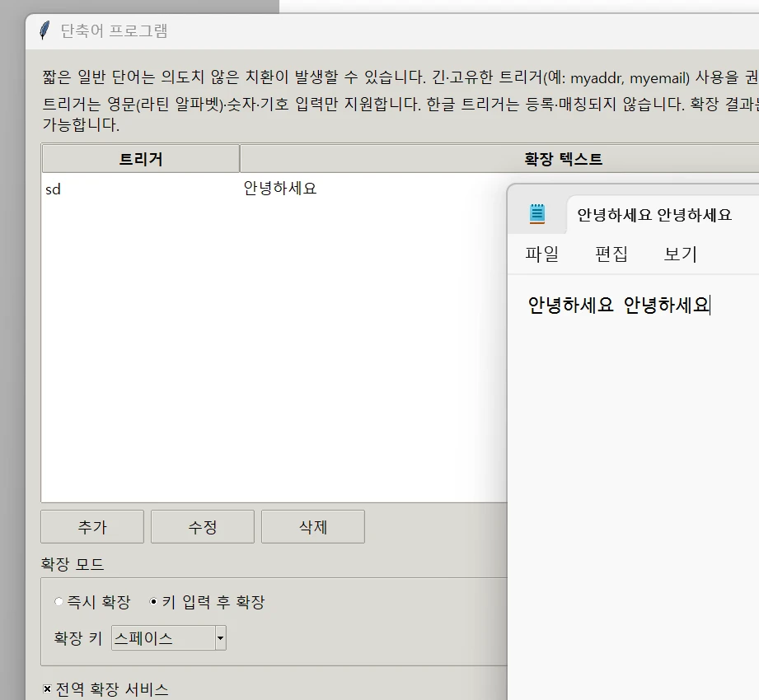Click the feather icon in 단축어 프로그램 title bar
Viewport: 759px width, 700px height.
pos(44,30)
